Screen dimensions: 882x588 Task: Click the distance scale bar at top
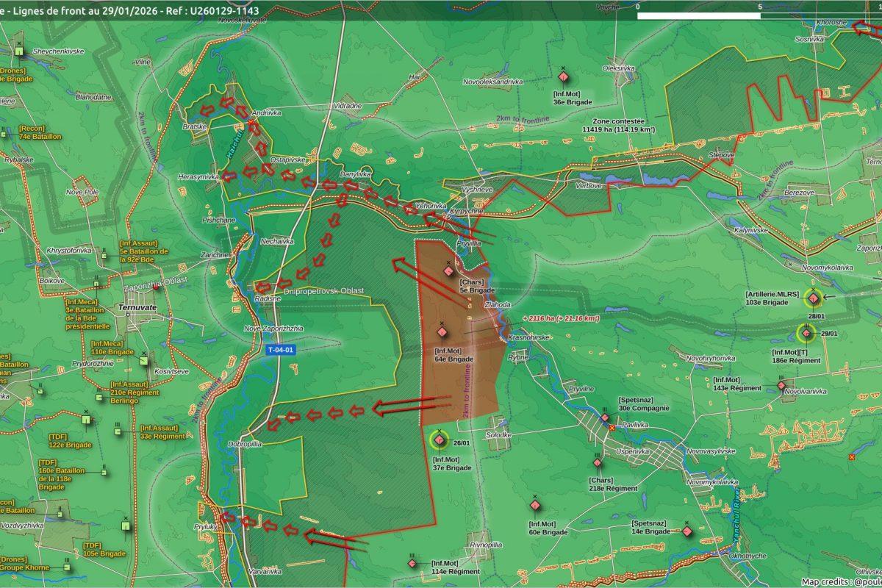pos(760,15)
